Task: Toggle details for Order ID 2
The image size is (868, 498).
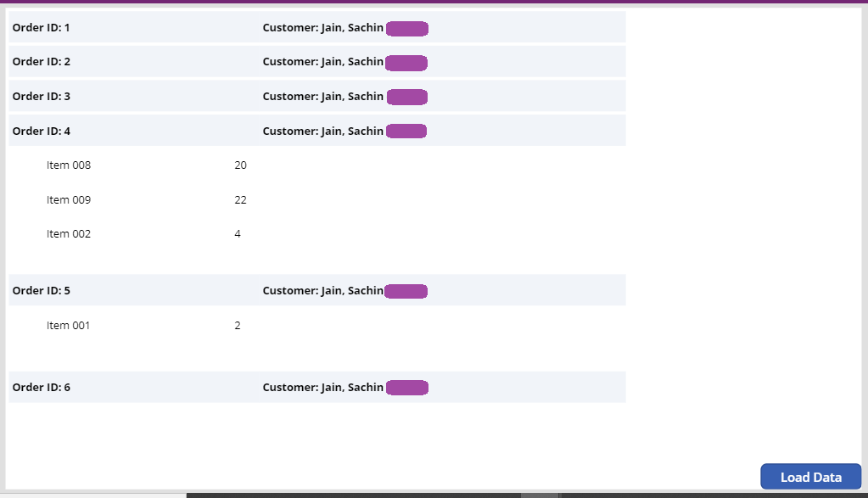Action: coord(127,61)
